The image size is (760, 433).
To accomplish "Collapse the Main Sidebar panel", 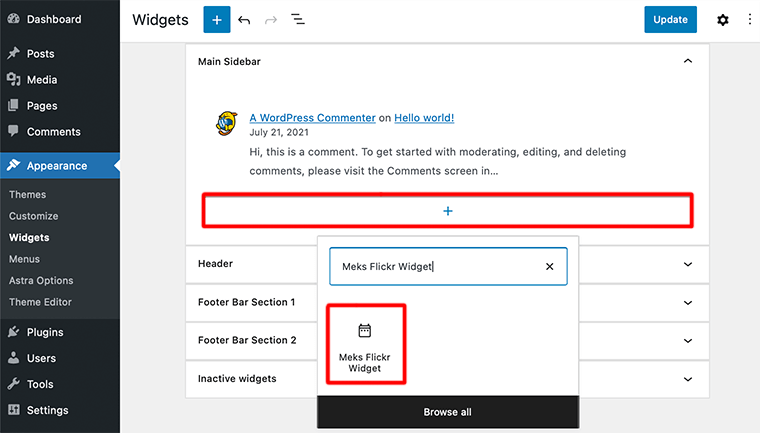I will [x=687, y=61].
